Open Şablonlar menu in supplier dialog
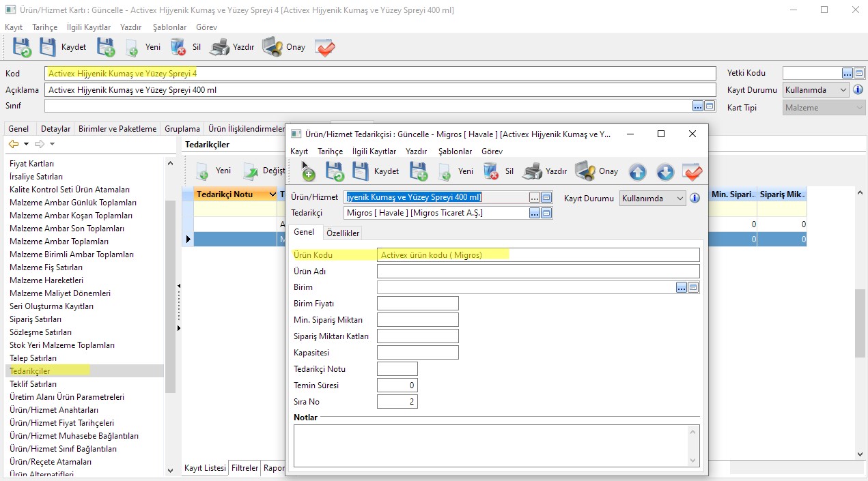The image size is (868, 481). [x=455, y=151]
